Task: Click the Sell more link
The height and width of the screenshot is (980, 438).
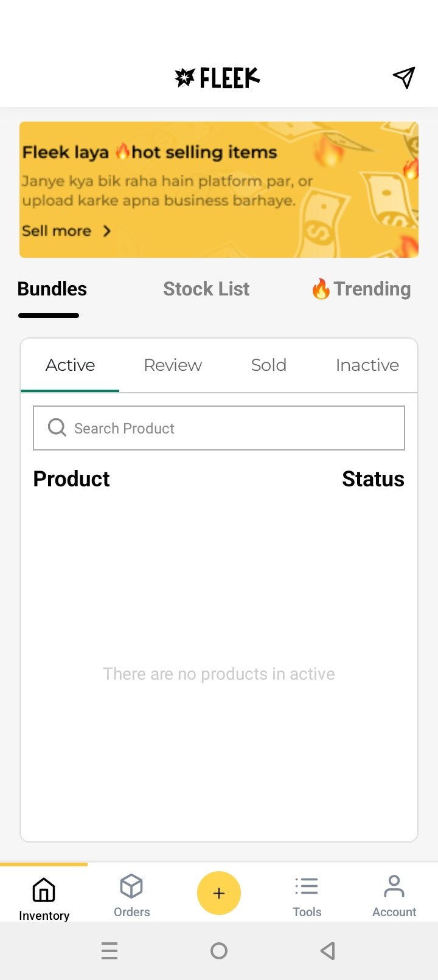Action: click(57, 231)
